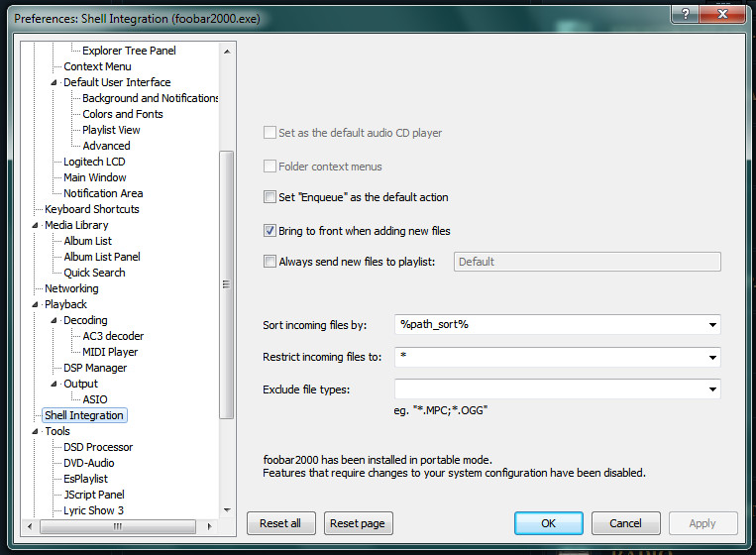Click the help question mark button
756x555 pixels.
point(685,14)
